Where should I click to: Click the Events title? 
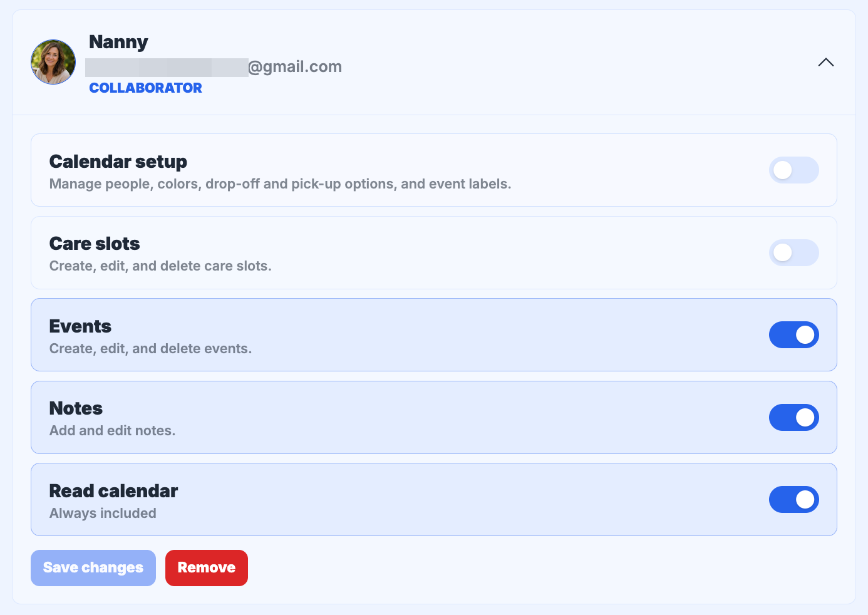tap(80, 326)
